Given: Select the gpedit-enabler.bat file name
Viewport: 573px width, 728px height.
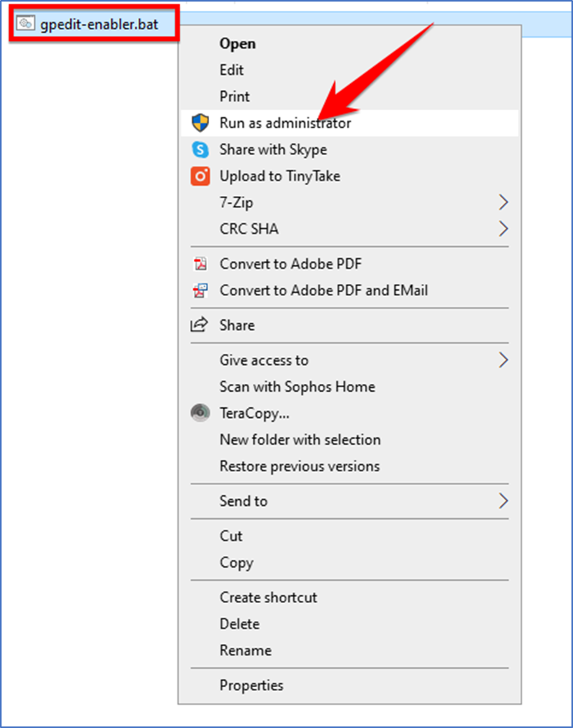Looking at the screenshot, I should 99,24.
